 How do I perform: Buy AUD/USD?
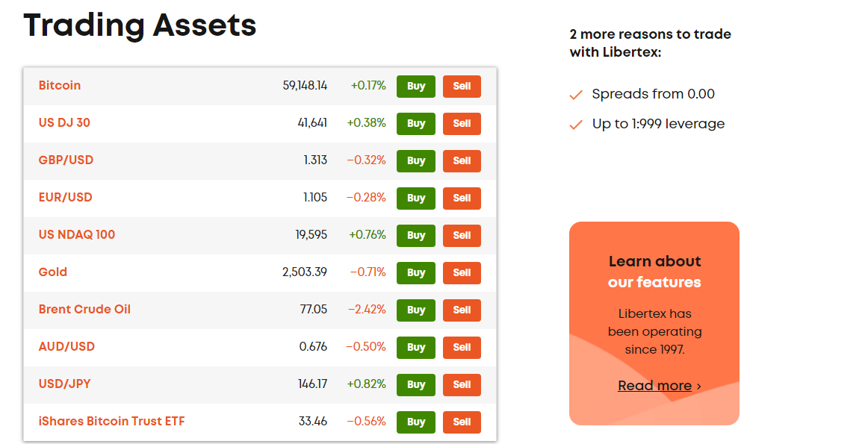(x=416, y=347)
